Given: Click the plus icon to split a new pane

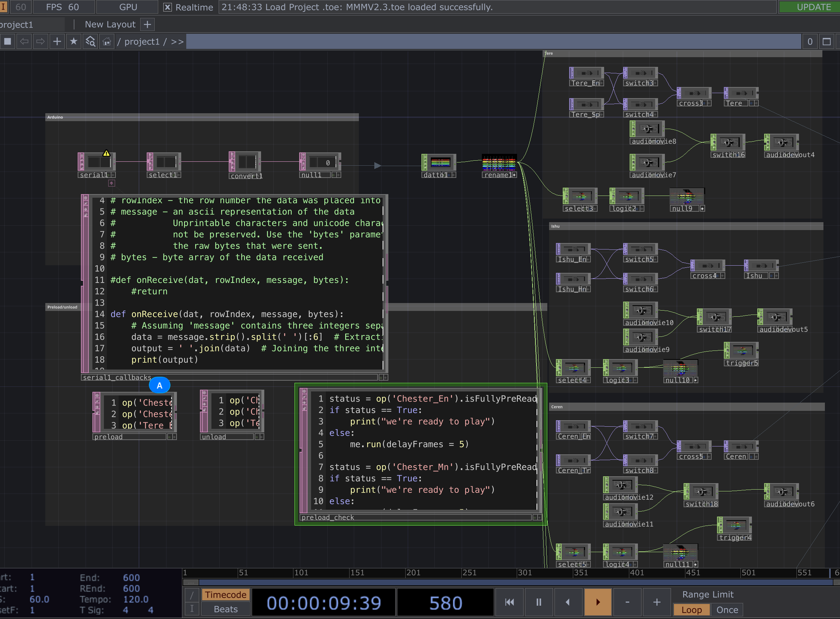Looking at the screenshot, I should coord(57,41).
